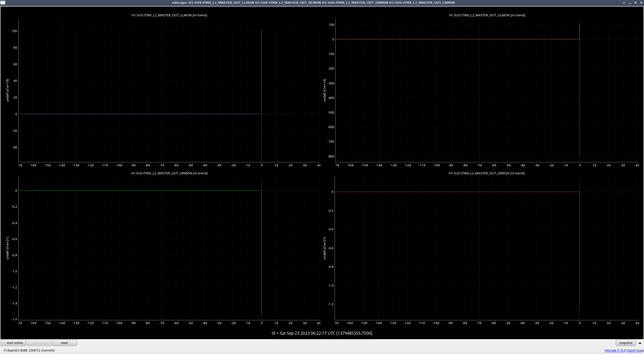This screenshot has width=644, height=354.
Task: Click the ULMON y-axis label undef (x1e+18)
Action: [x=325, y=90]
